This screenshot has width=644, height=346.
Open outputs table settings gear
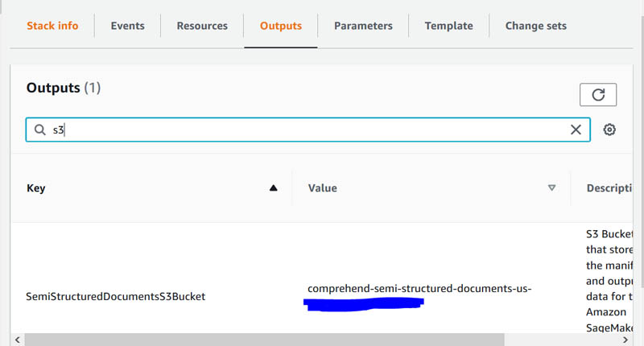click(x=609, y=130)
